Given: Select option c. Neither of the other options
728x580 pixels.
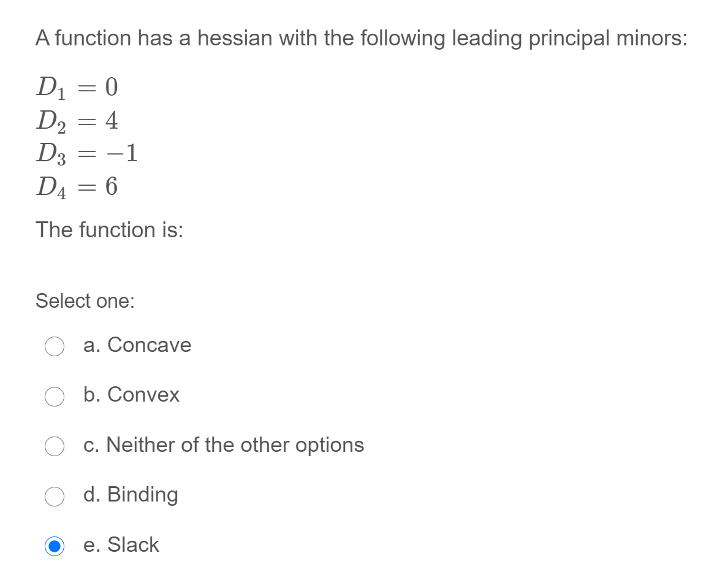Looking at the screenshot, I should (55, 446).
